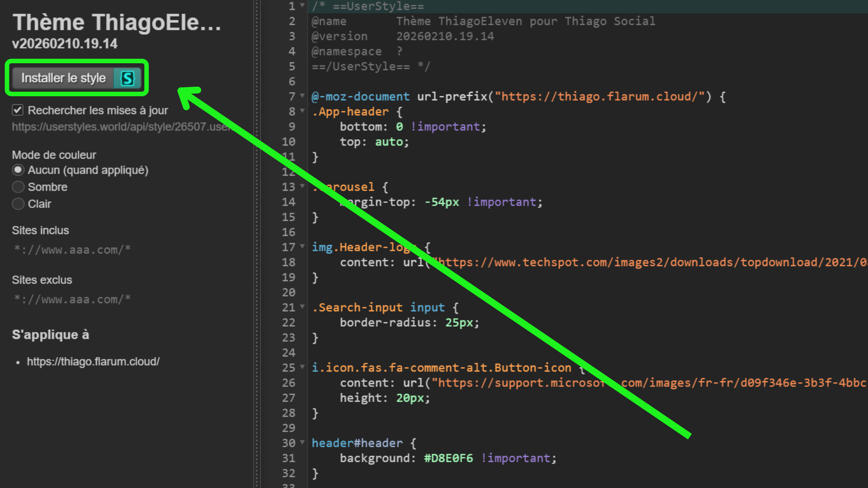Click line number 20 in the gutter
Screen dimensions: 868x488
288,292
